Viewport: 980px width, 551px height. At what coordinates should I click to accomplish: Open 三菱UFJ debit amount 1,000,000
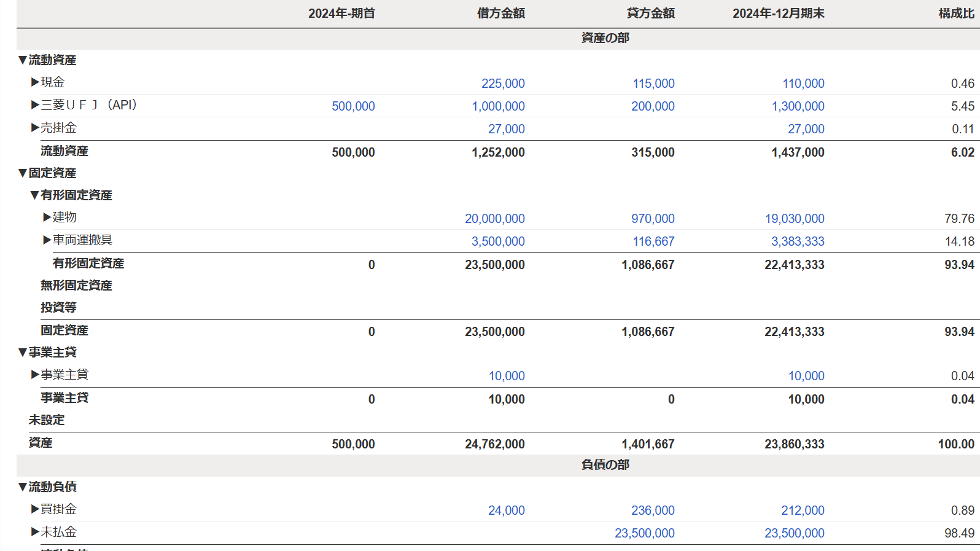pos(498,106)
